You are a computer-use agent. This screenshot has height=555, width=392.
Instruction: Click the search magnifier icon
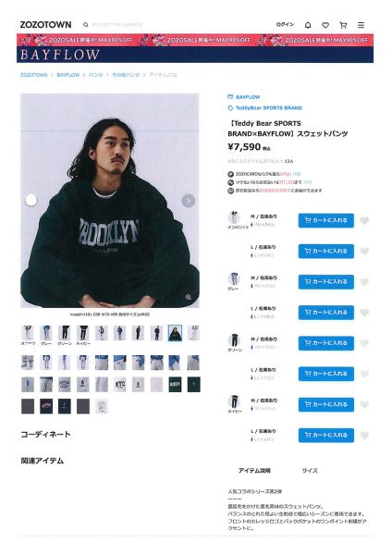86,25
